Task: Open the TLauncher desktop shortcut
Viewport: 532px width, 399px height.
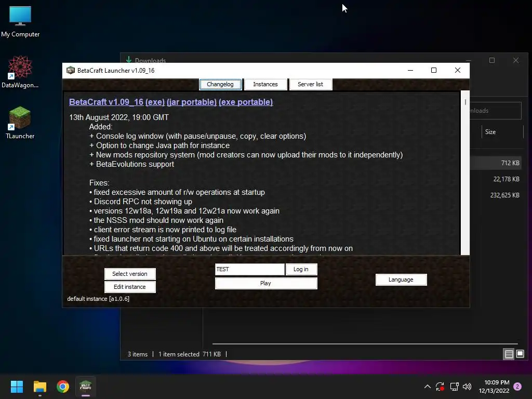Action: (20, 123)
